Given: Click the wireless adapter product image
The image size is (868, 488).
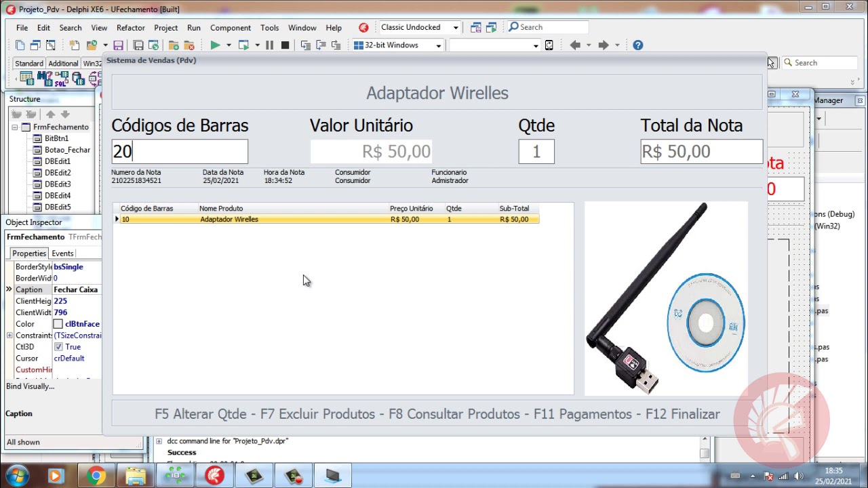Looking at the screenshot, I should point(666,298).
